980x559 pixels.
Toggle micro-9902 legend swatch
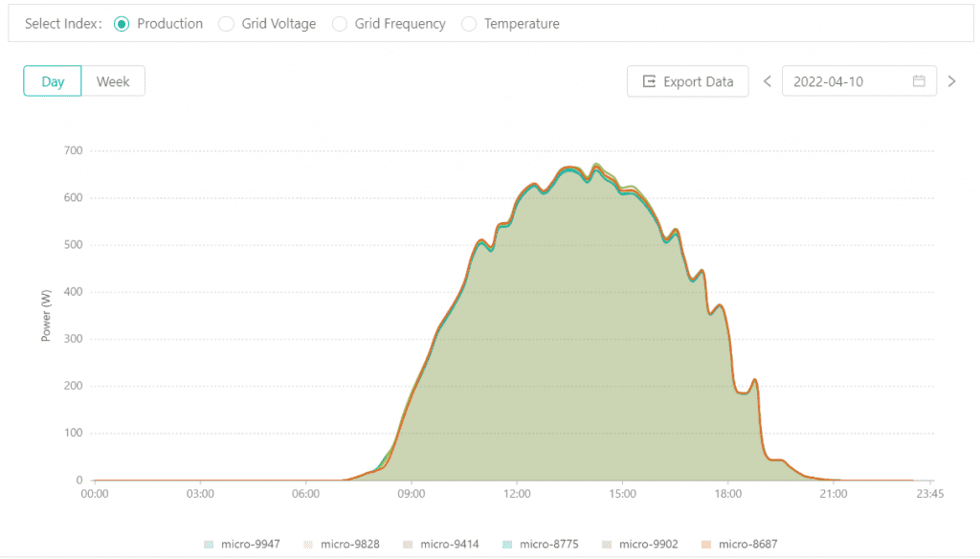pyautogui.click(x=606, y=545)
